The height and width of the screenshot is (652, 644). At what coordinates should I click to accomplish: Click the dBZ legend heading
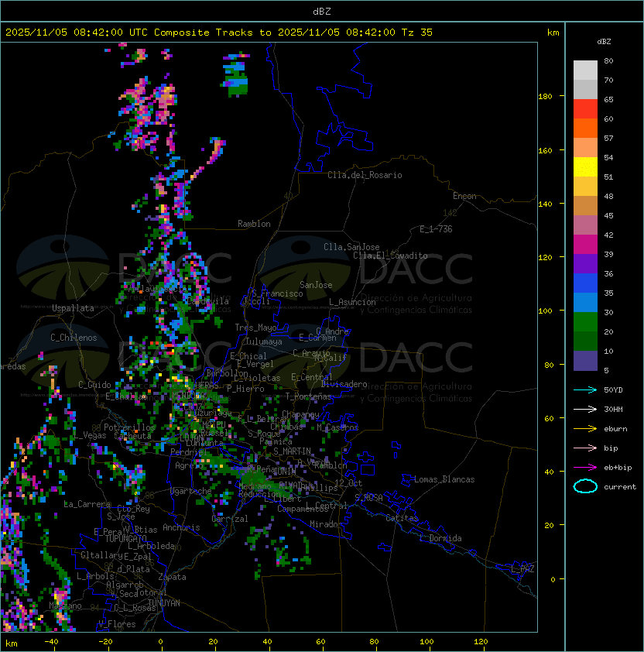tap(604, 42)
